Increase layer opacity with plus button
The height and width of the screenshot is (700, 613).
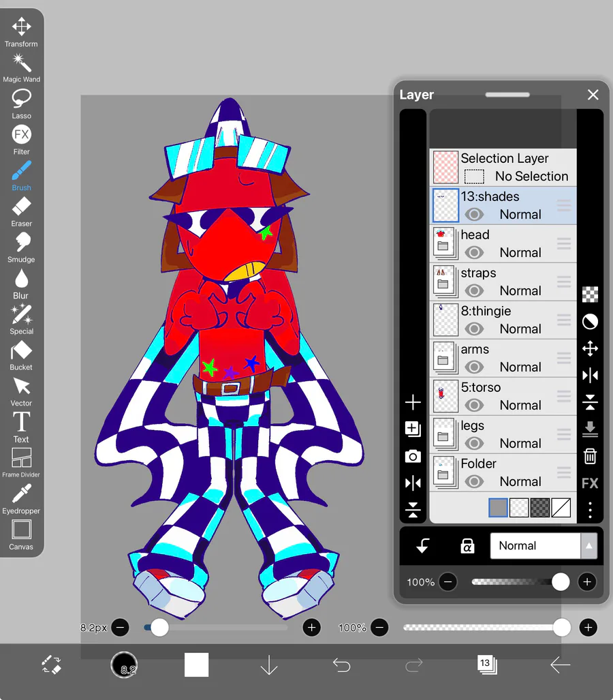tap(586, 581)
